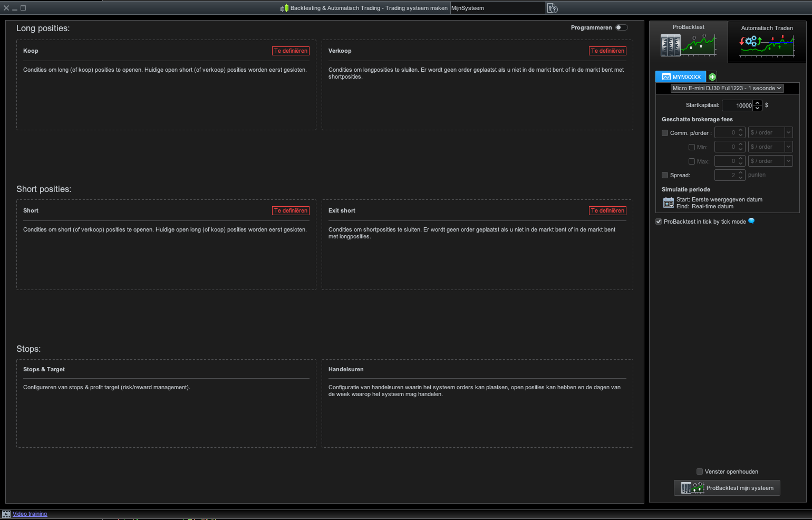812x520 pixels.
Task: Open the Handelsuren configuration panel
Action: 477,403
